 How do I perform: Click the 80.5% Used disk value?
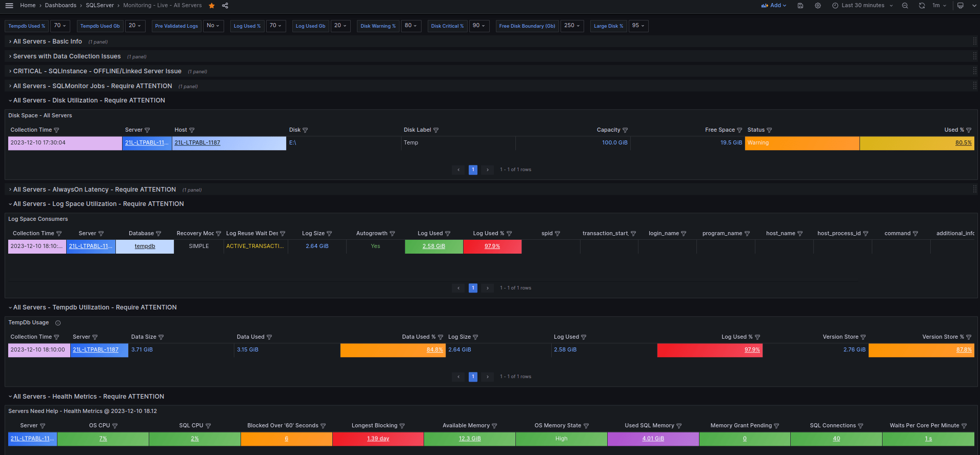[964, 143]
